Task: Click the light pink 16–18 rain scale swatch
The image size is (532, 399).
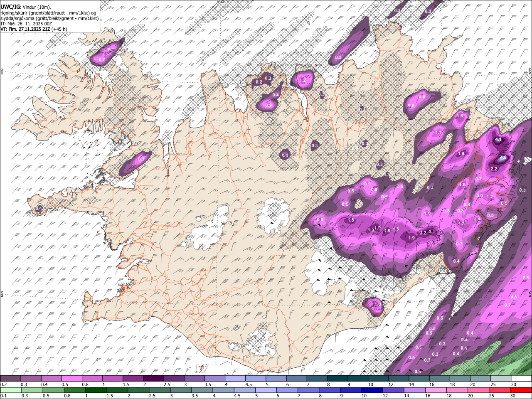Action: 436,390
